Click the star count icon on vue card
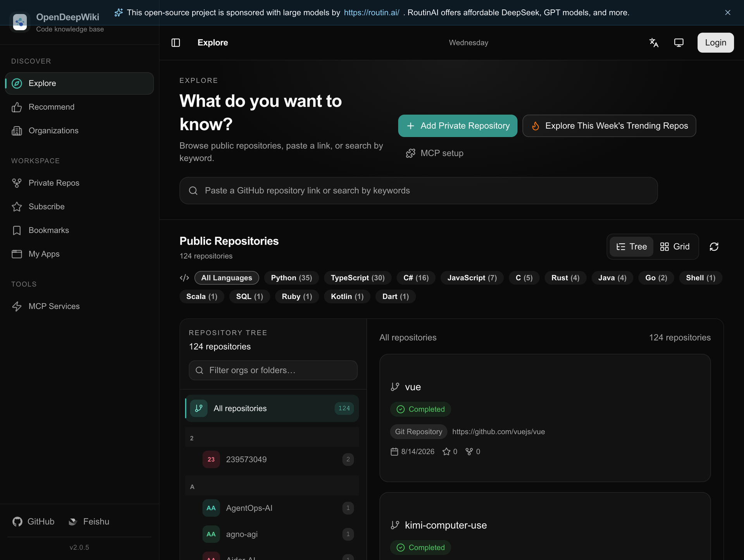This screenshot has width=744, height=560. pos(446,451)
